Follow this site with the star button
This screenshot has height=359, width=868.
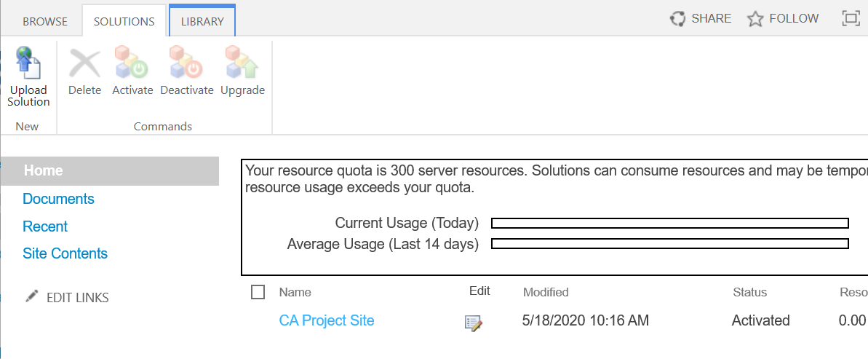(782, 19)
